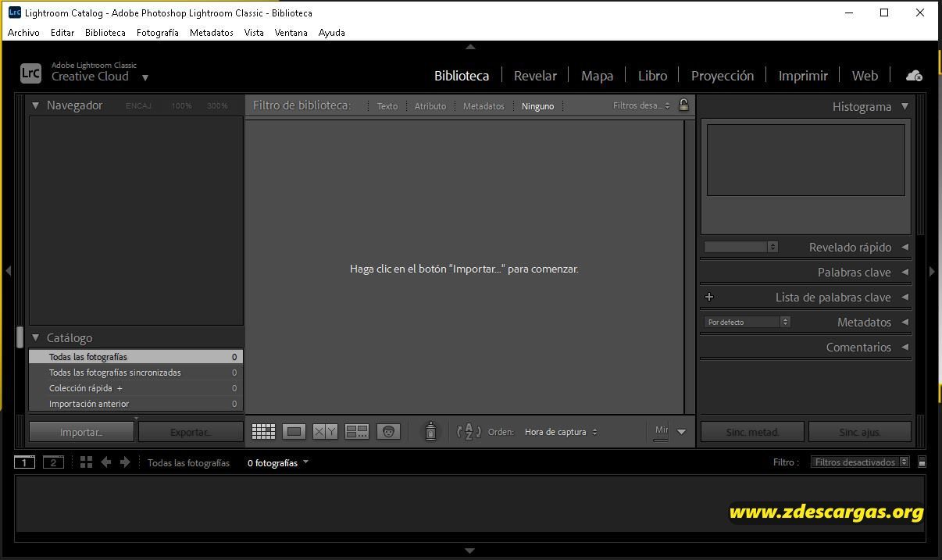Click the Importar... button
This screenshot has height=560, width=942.
click(81, 432)
